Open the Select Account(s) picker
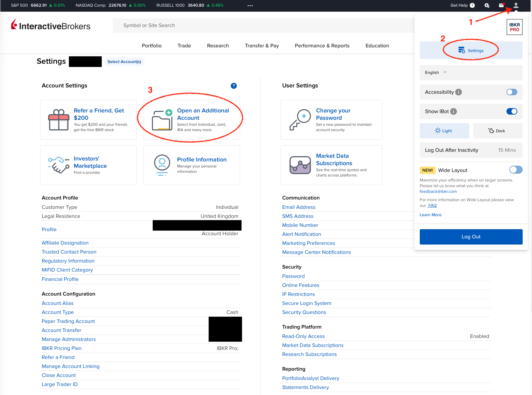 (x=124, y=62)
